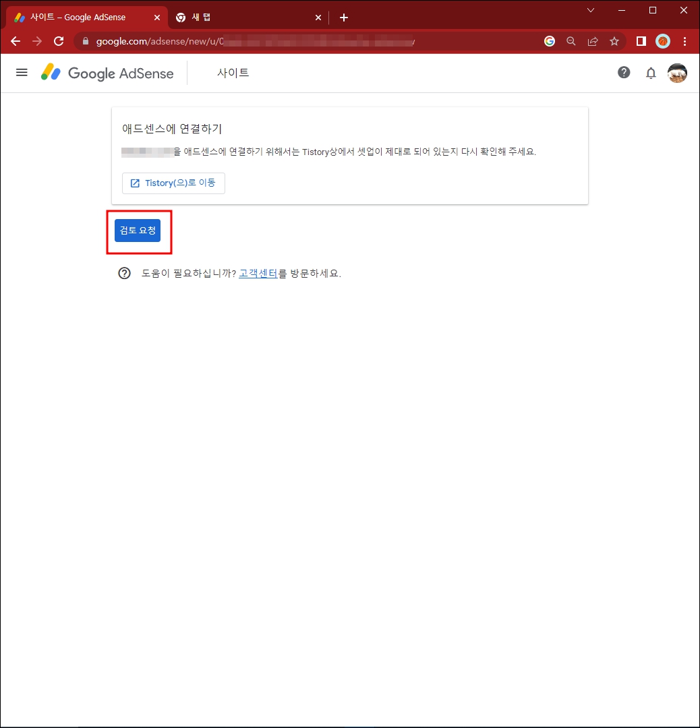
Task: Click the 고객센터 link
Action: click(x=259, y=272)
